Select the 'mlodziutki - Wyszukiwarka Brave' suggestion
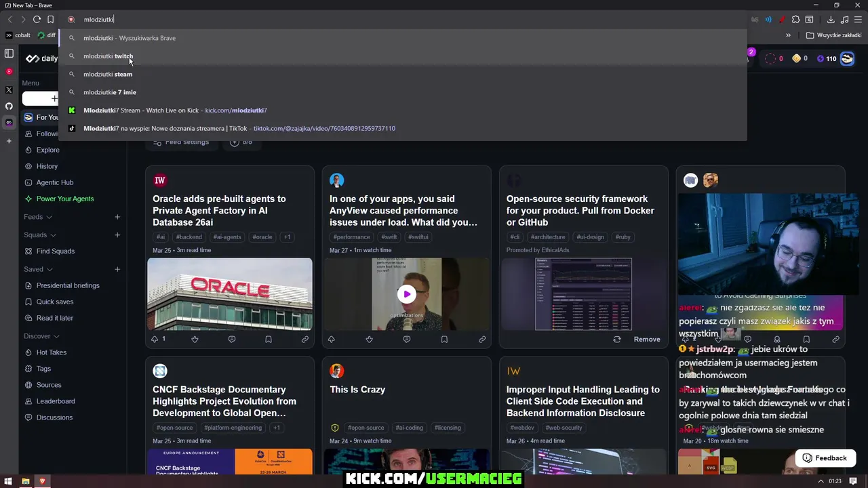 403,38
